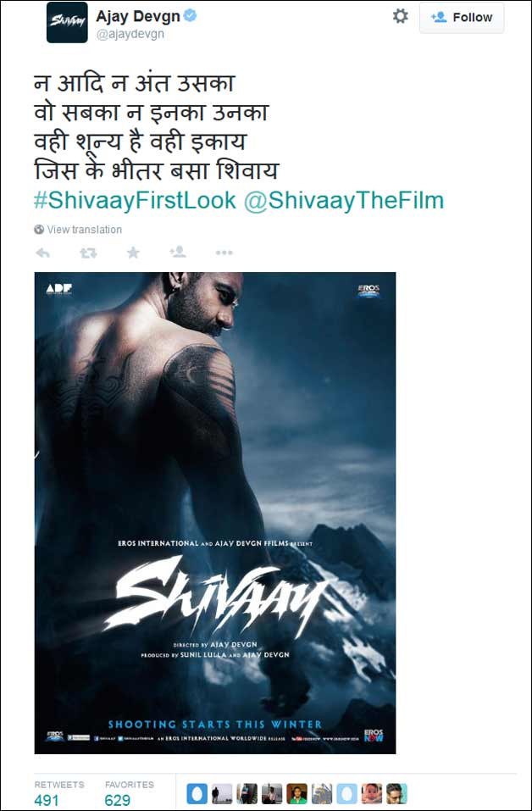Click the follow-person icon below tweet
532x811 pixels.
point(178,253)
